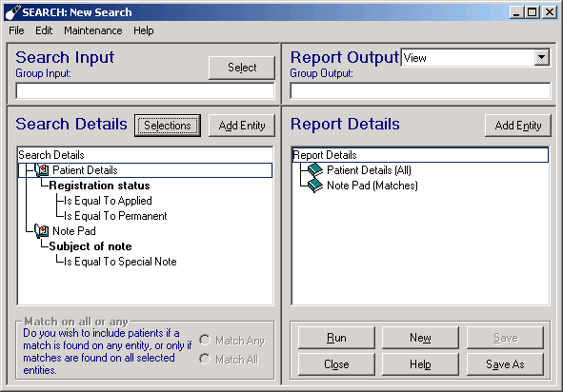Click the Run button

pyautogui.click(x=336, y=338)
